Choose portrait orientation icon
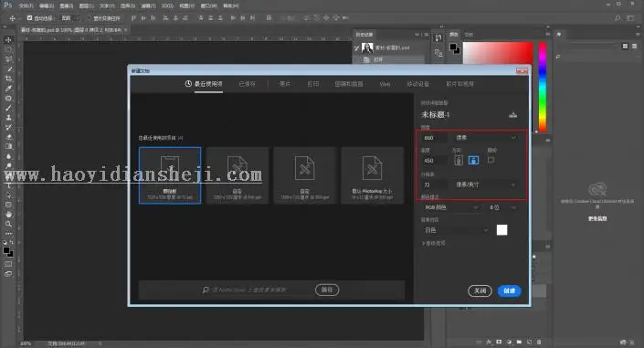The height and width of the screenshot is (348, 644). (x=459, y=160)
